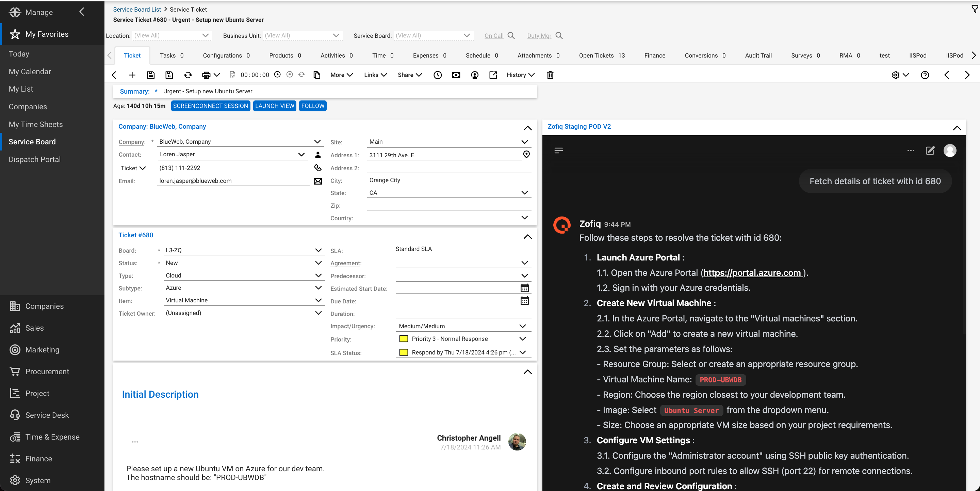Collapse the Initial Description section

[527, 372]
